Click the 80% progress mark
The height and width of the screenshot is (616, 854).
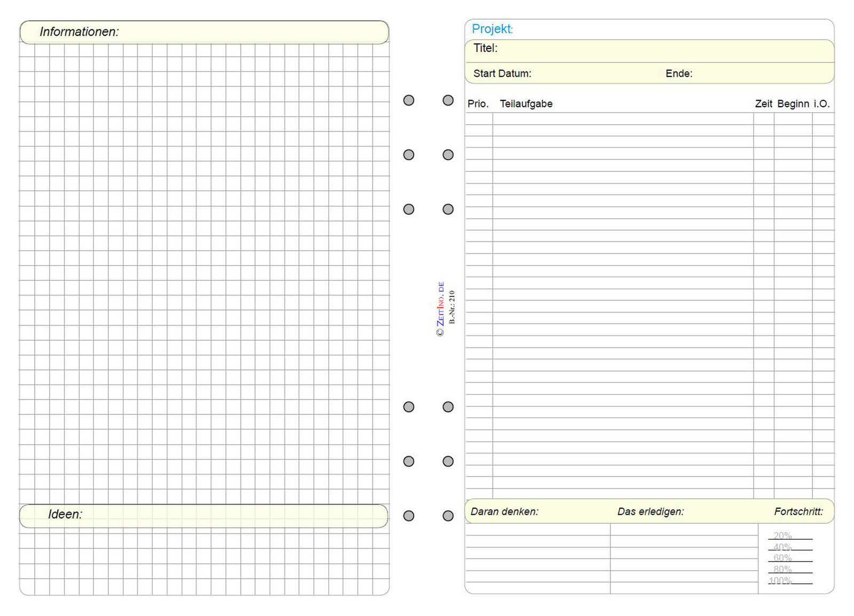coord(782,569)
